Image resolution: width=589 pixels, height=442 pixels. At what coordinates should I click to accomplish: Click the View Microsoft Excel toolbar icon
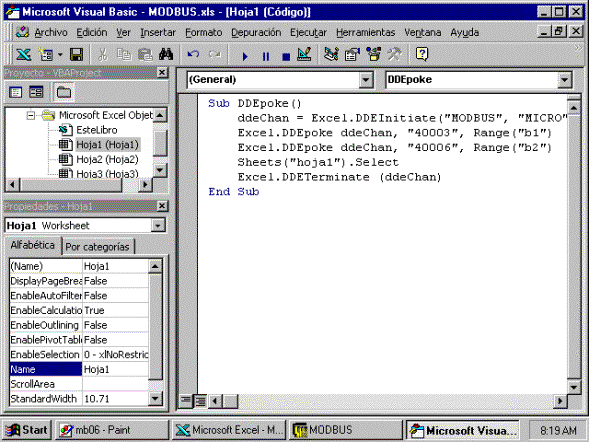[x=23, y=55]
